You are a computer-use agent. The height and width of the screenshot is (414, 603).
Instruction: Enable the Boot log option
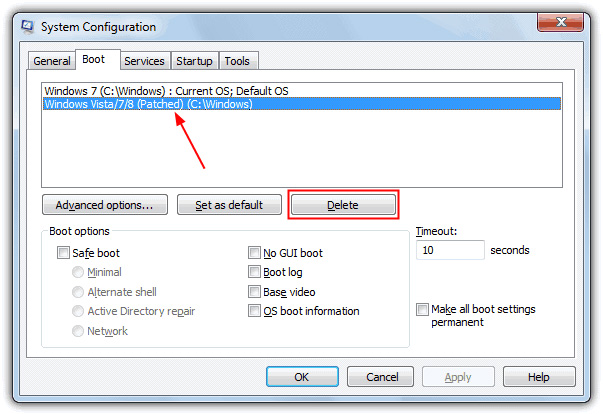click(255, 272)
